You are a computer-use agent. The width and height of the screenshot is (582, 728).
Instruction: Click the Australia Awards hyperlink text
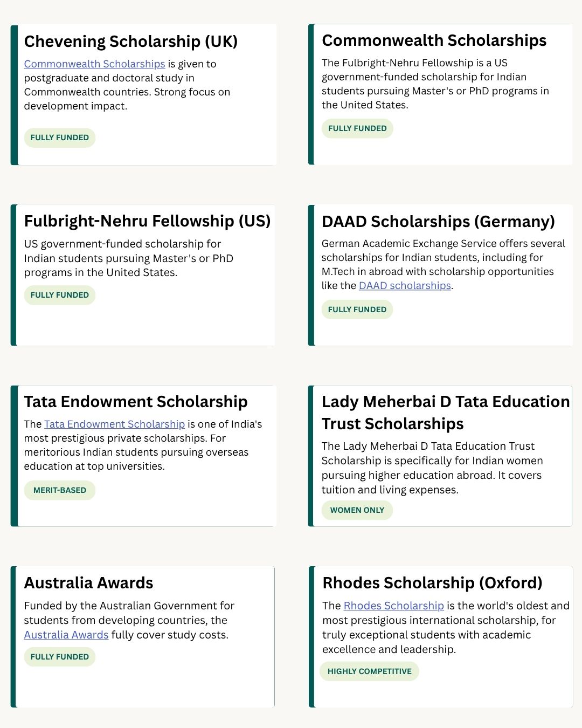(x=66, y=635)
